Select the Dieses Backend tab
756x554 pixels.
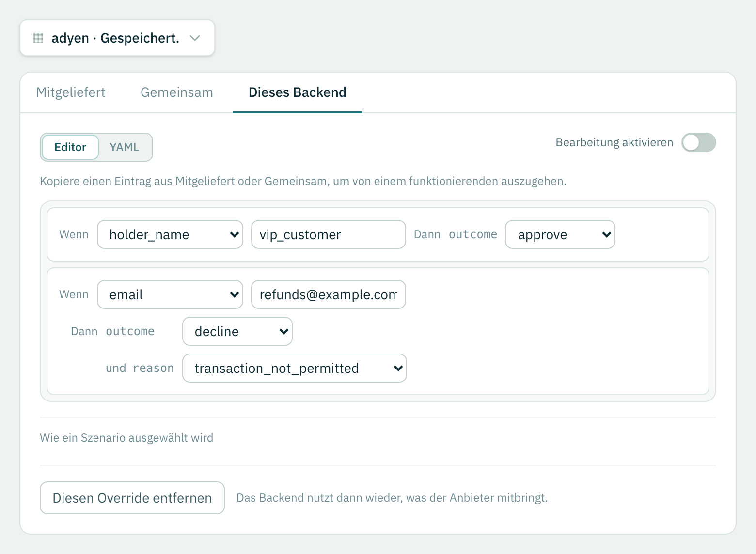pos(298,92)
